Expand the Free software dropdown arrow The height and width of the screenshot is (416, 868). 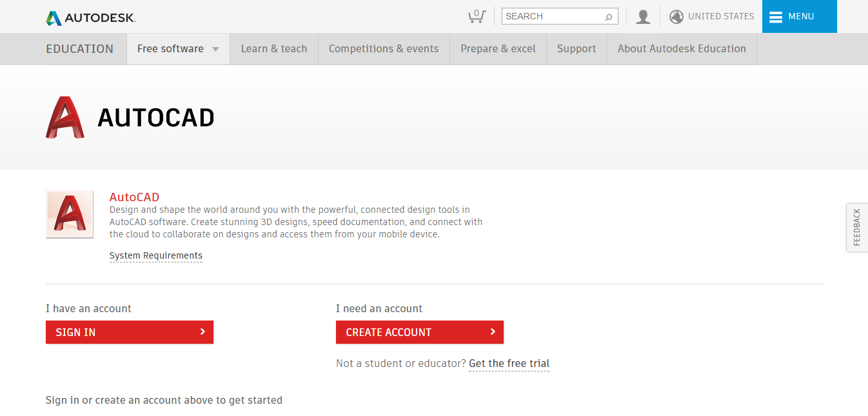tap(215, 50)
